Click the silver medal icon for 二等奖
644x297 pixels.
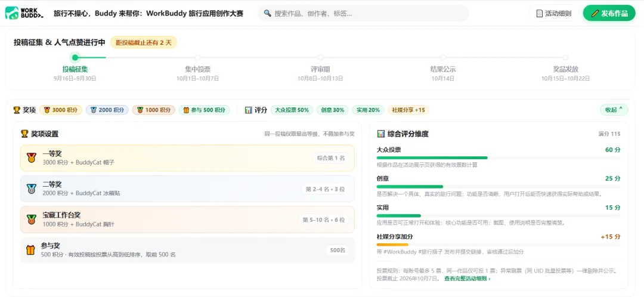click(32, 188)
